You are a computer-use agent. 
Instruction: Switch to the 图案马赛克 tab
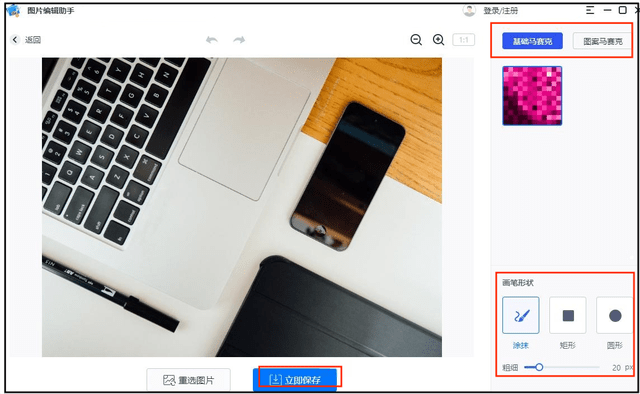click(602, 41)
